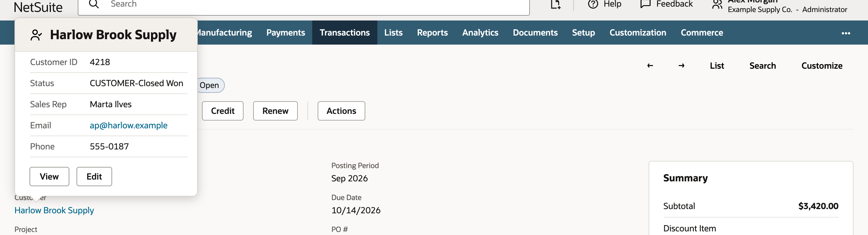Open the Customization menu
This screenshot has width=868, height=235.
point(637,33)
